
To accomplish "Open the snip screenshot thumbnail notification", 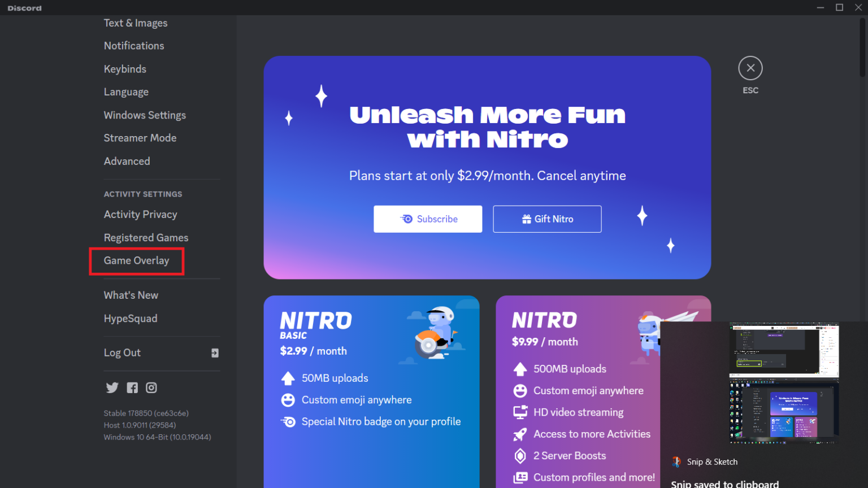I will (784, 384).
